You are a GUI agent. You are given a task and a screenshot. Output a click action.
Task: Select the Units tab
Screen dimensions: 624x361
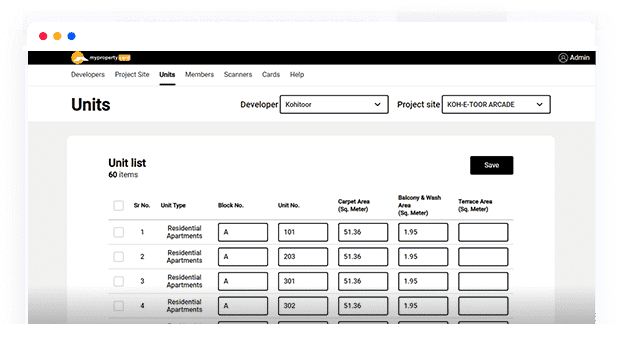pos(167,74)
